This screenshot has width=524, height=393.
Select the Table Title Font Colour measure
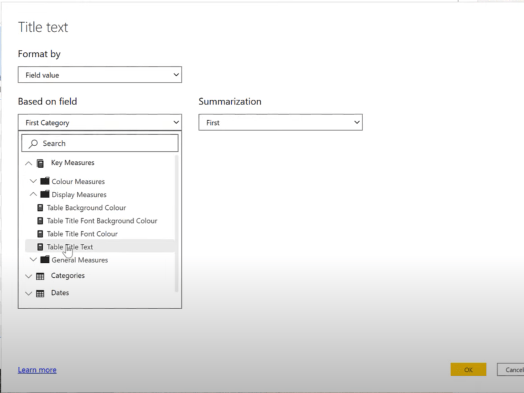(x=82, y=234)
